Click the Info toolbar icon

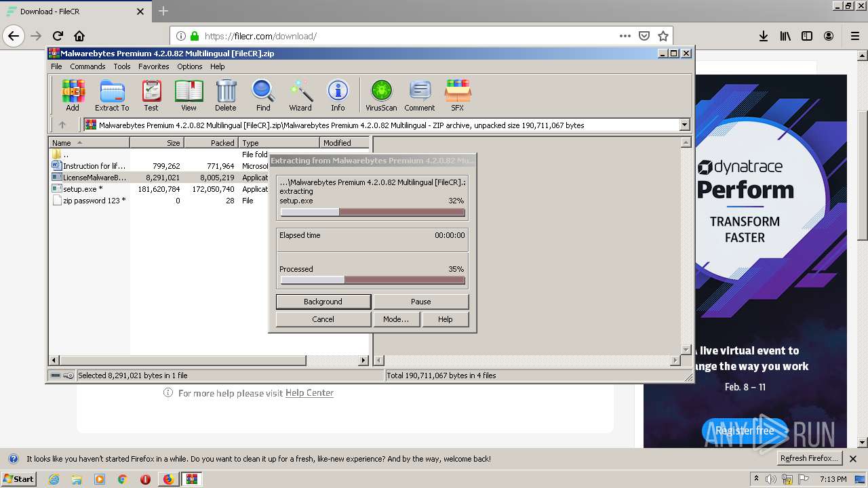tap(338, 95)
